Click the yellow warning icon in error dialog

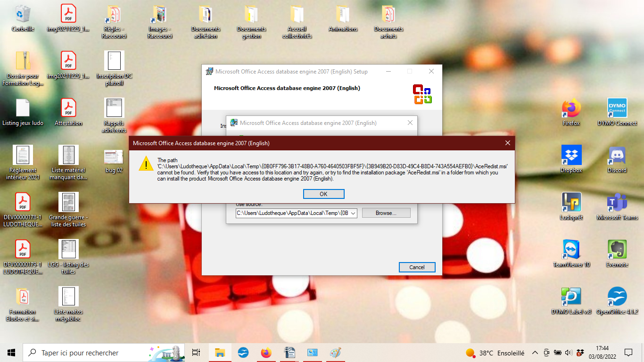click(146, 164)
